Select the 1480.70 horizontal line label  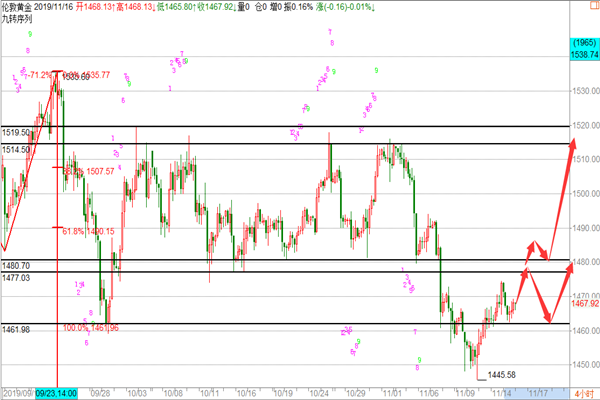point(16,266)
